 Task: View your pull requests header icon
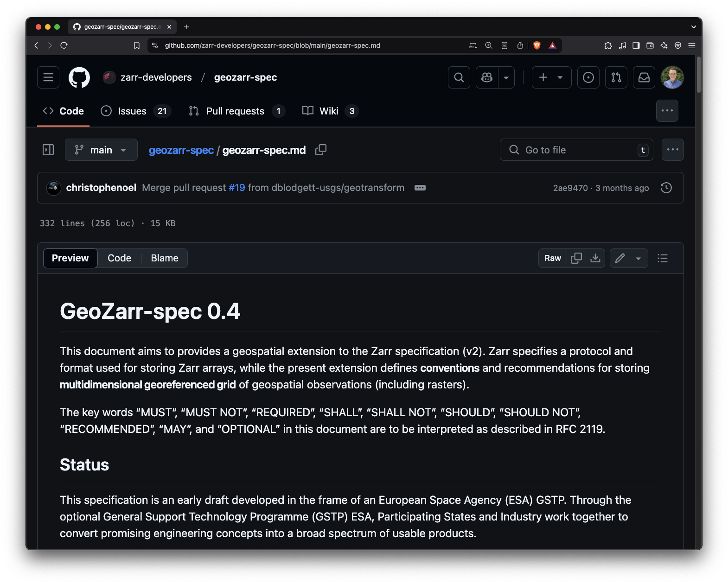click(616, 77)
